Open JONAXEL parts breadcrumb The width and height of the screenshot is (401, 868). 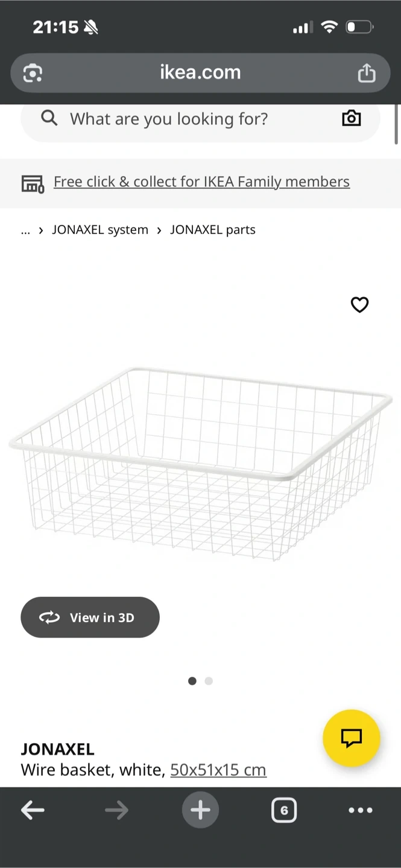[x=213, y=230]
